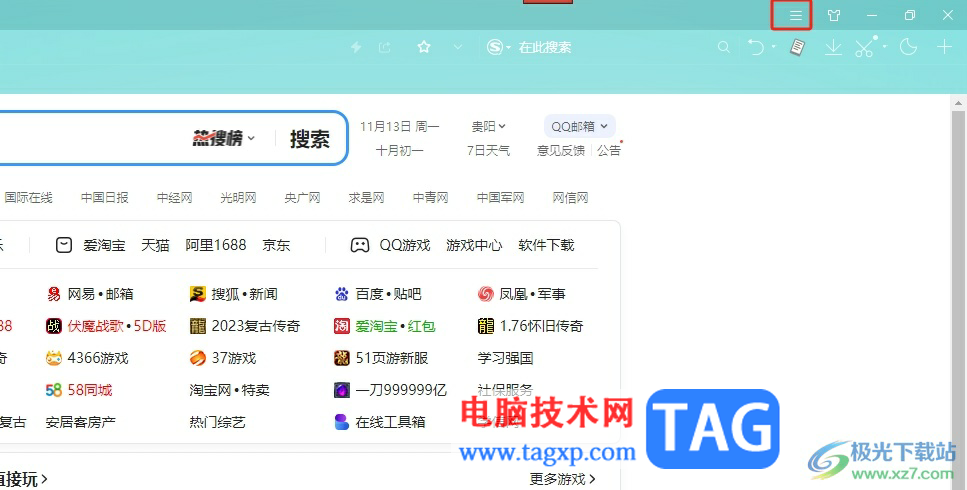Image resolution: width=967 pixels, height=490 pixels.
Task: Click the 网易 logo icon
Action: pyautogui.click(x=54, y=294)
